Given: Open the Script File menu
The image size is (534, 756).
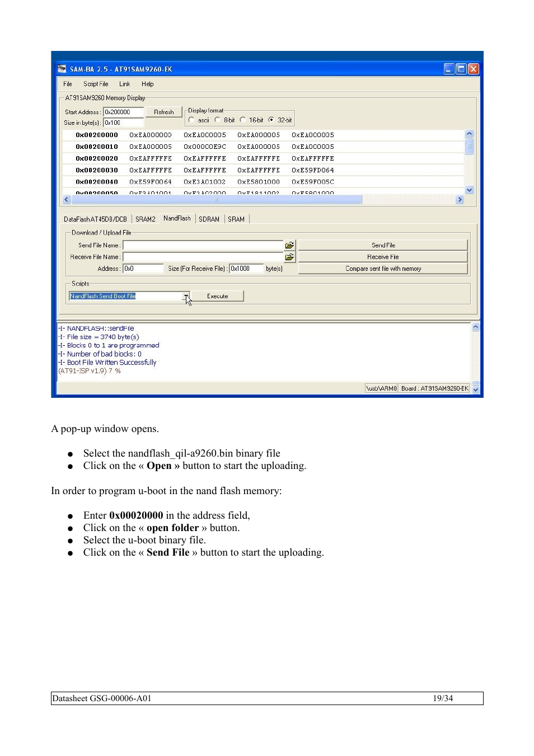Looking at the screenshot, I should click(96, 84).
